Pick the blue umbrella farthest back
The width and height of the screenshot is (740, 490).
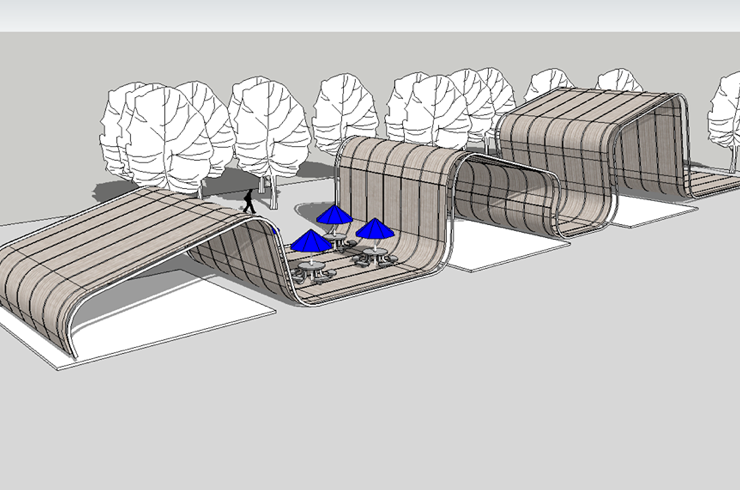tap(334, 214)
